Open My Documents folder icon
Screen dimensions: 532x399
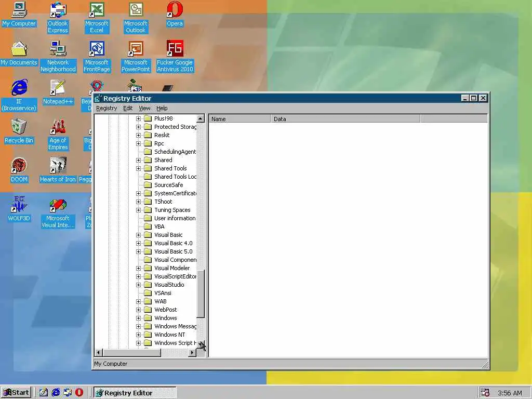(x=19, y=54)
